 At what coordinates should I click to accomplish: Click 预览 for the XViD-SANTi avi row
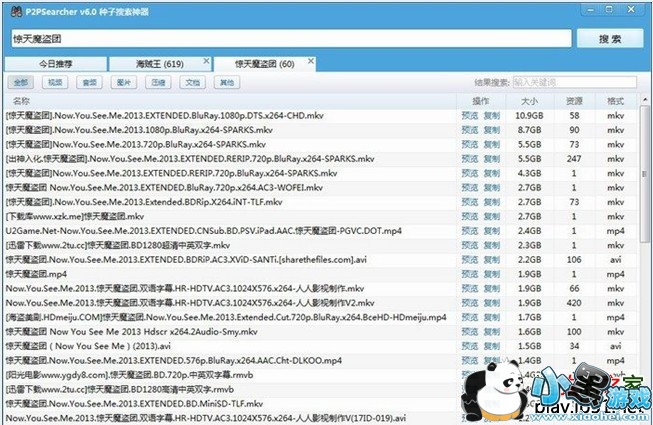470,260
